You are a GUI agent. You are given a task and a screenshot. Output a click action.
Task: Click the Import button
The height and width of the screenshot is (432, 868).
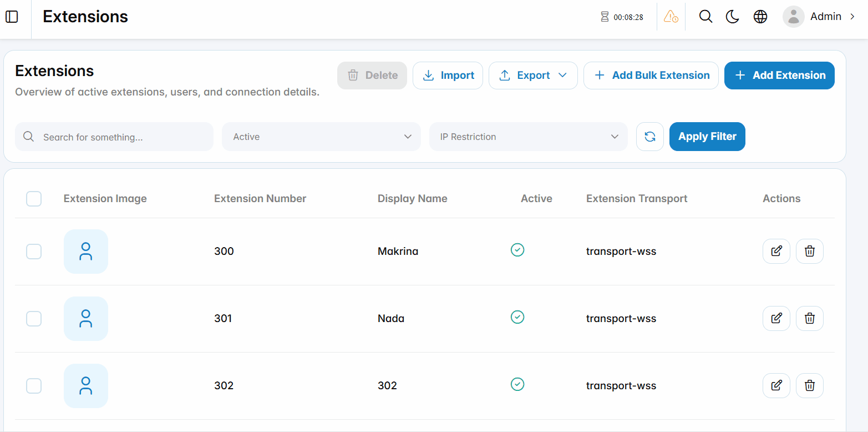pyautogui.click(x=448, y=76)
